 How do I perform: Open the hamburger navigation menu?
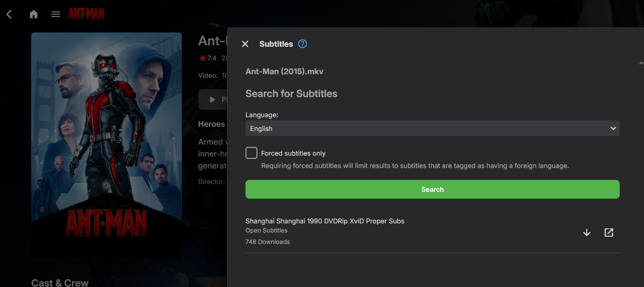(55, 14)
